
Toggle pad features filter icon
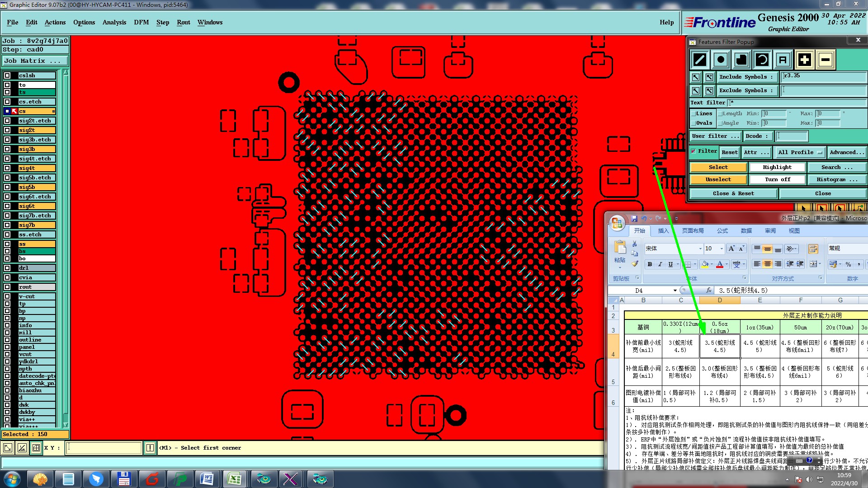click(721, 60)
